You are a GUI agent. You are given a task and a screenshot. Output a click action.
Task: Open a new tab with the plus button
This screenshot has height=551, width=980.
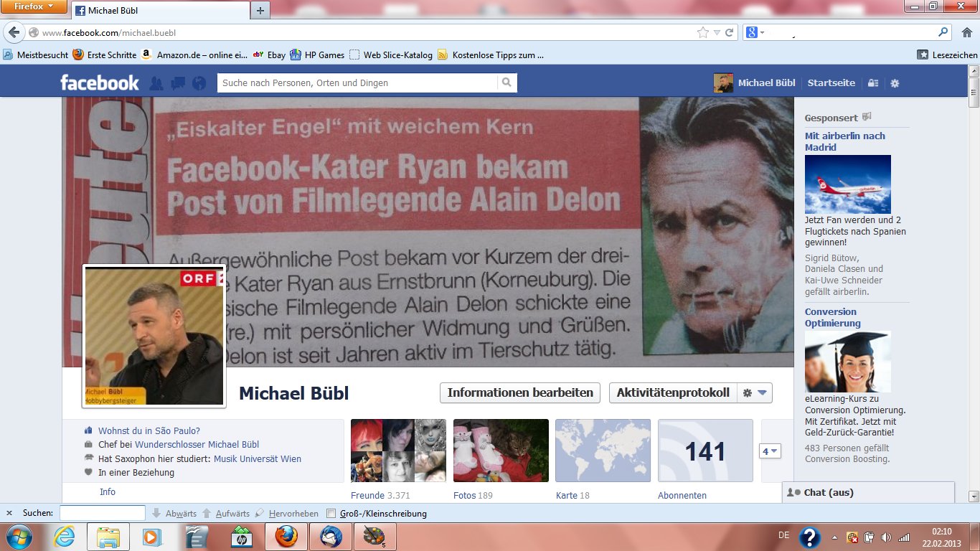(260, 10)
